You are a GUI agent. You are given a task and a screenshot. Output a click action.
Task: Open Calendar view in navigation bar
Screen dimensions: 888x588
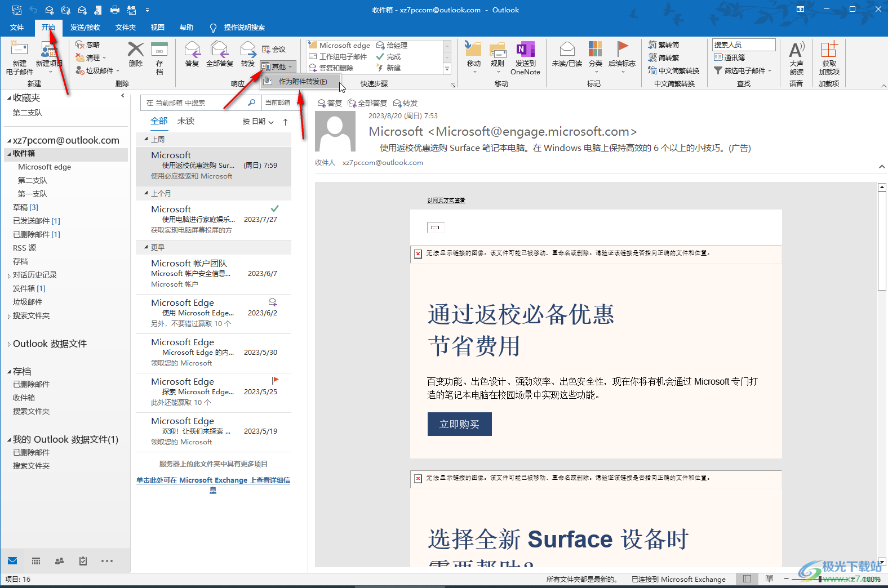click(36, 561)
